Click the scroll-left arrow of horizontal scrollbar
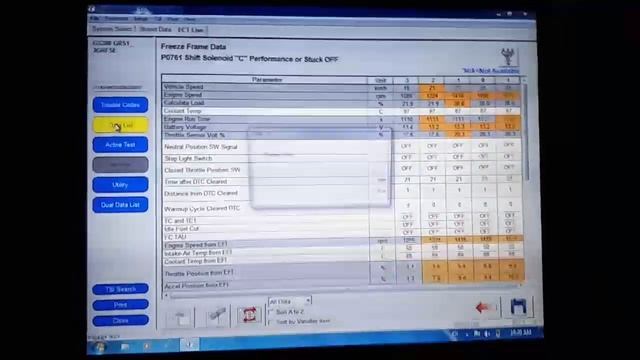Image resolution: width=640 pixels, height=360 pixels. point(166,295)
